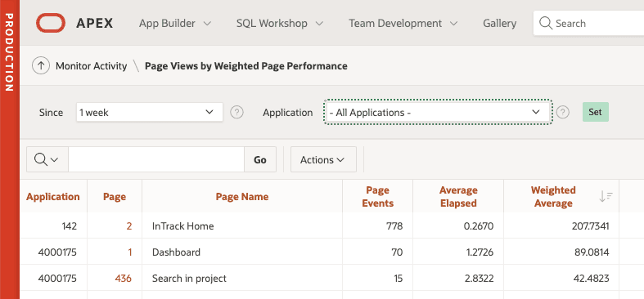Expand Team Development chevron arrow
Screen dimensions: 644x299
[453, 24]
